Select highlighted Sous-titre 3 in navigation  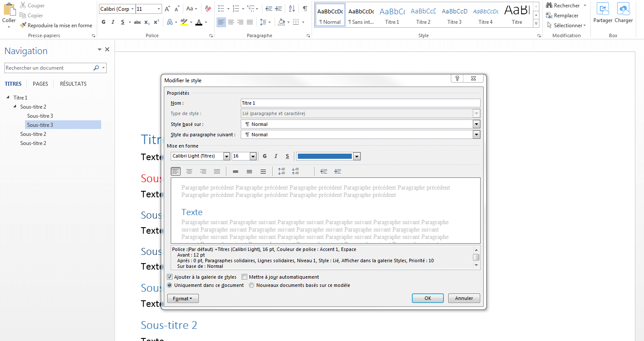[x=63, y=125]
